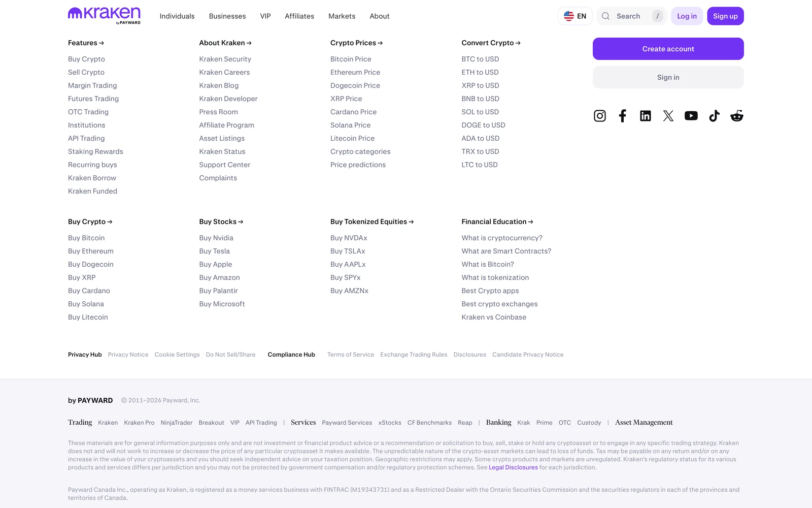Click Buy Microsoft link
Screen dimensions: 812x508
coord(222,304)
